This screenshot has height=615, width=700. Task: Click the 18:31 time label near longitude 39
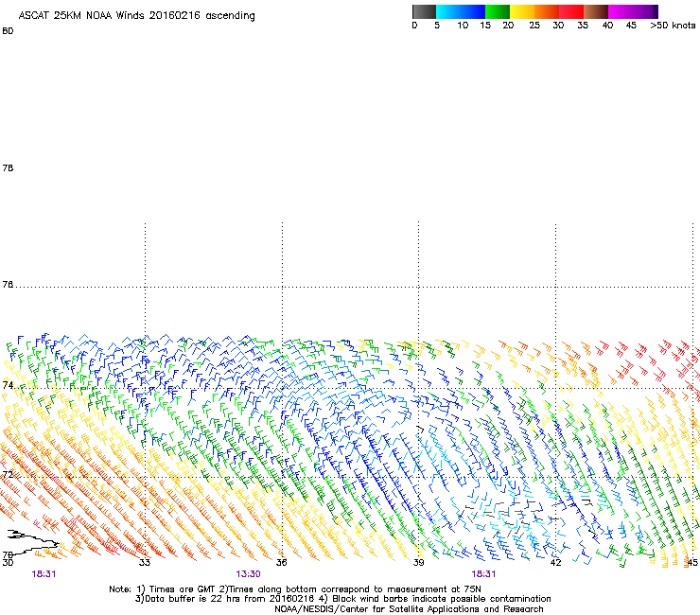483,574
